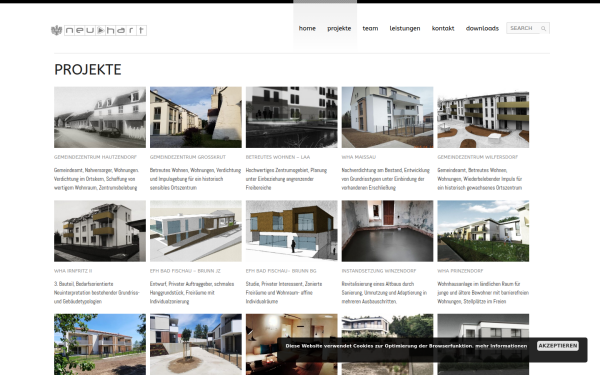This screenshot has height=375, width=600.
Task: Open the EFH Bad Fischau Brunn JZ thumbnail
Action: (x=196, y=231)
